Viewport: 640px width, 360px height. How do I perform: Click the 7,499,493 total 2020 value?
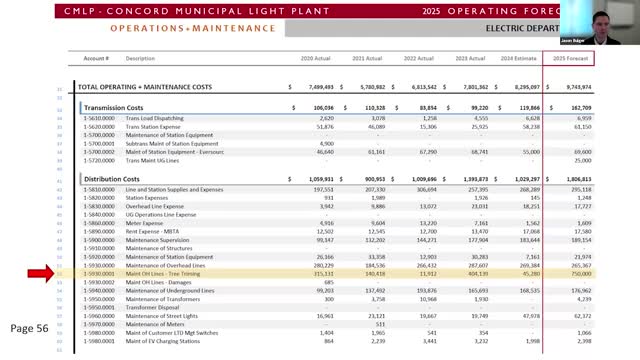coord(321,87)
